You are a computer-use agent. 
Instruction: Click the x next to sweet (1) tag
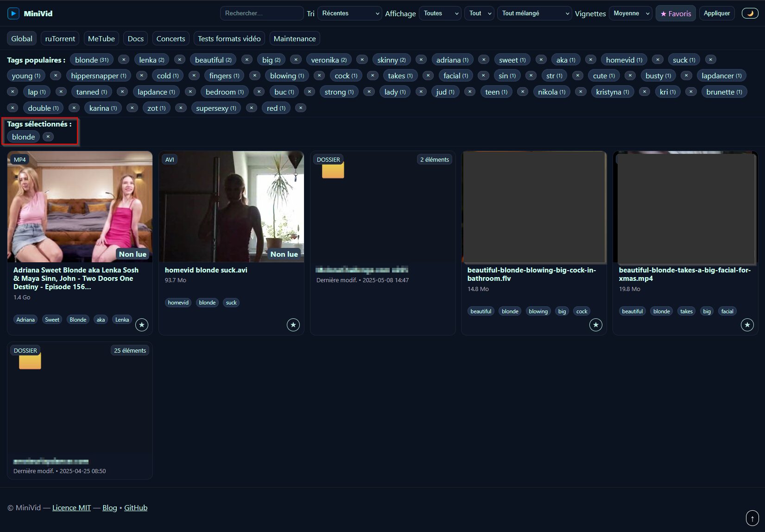click(541, 60)
